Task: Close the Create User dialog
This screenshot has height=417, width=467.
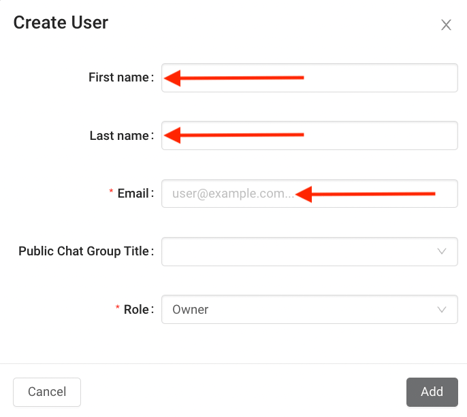Action: coord(446,25)
